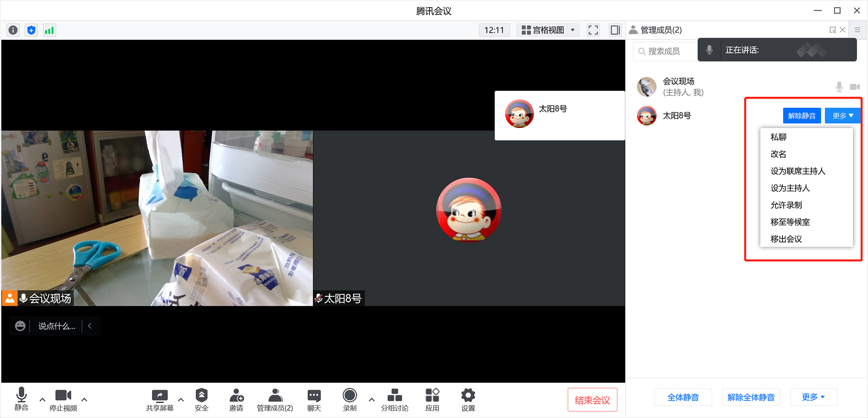The width and height of the screenshot is (868, 418).
Task: Open the bottom 更多 dropdown in member panel
Action: (813, 397)
